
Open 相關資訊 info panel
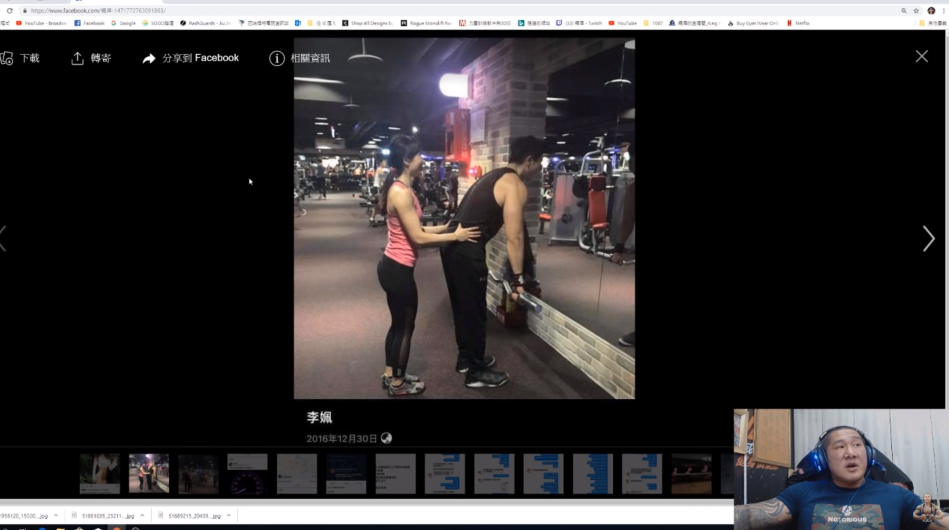299,58
